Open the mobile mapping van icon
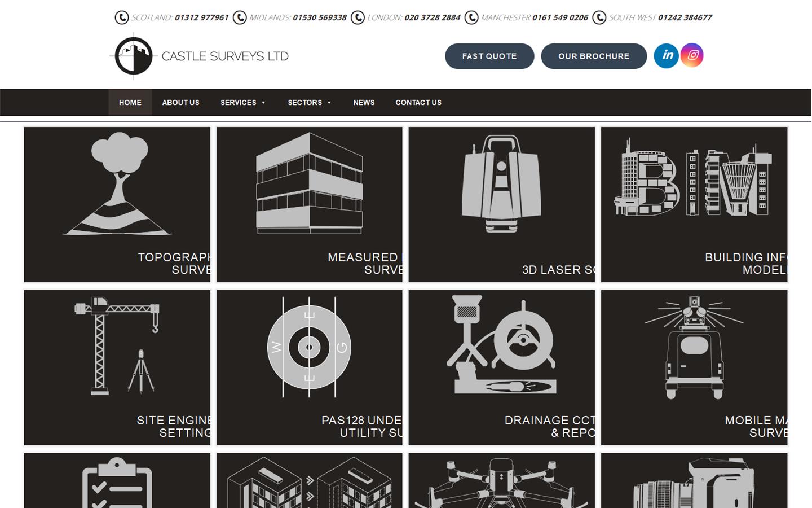Viewport: 812px width, 508px height. (694, 347)
